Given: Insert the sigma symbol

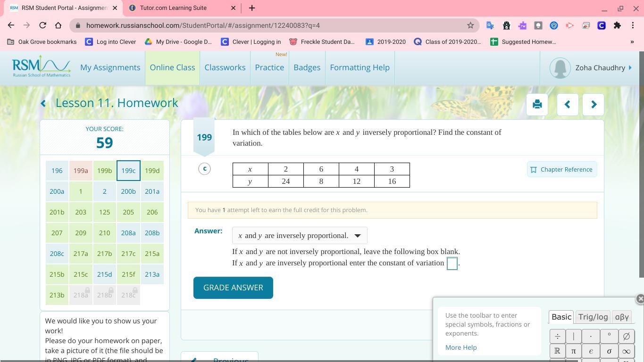Looking at the screenshot, I should point(609,351).
